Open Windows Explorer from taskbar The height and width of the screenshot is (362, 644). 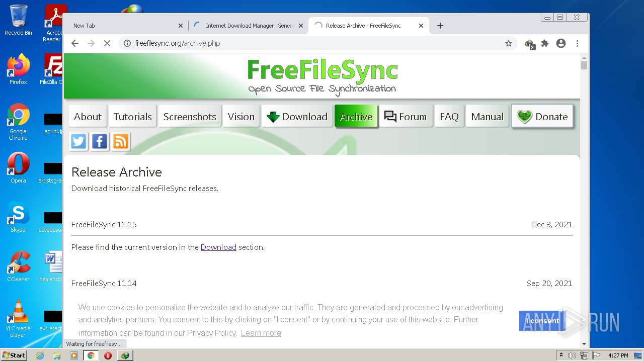(x=57, y=355)
